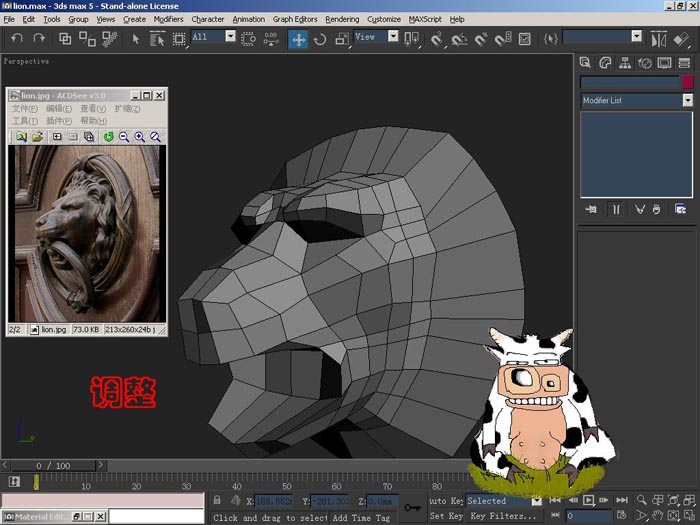Toggle the Angle Snap

(x=458, y=39)
